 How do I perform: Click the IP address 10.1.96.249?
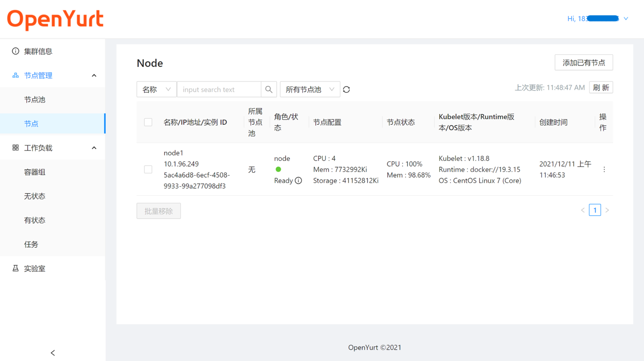pos(181,164)
